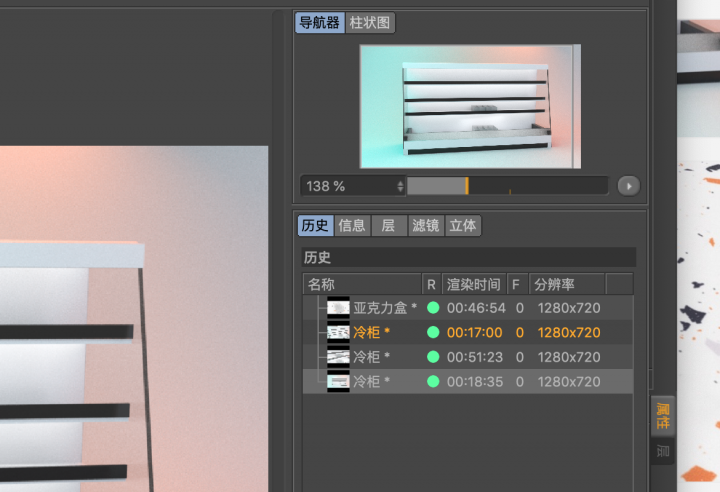Click the thumbnail icon of 亚克力盒 entry
This screenshot has width=720, height=492.
338,308
